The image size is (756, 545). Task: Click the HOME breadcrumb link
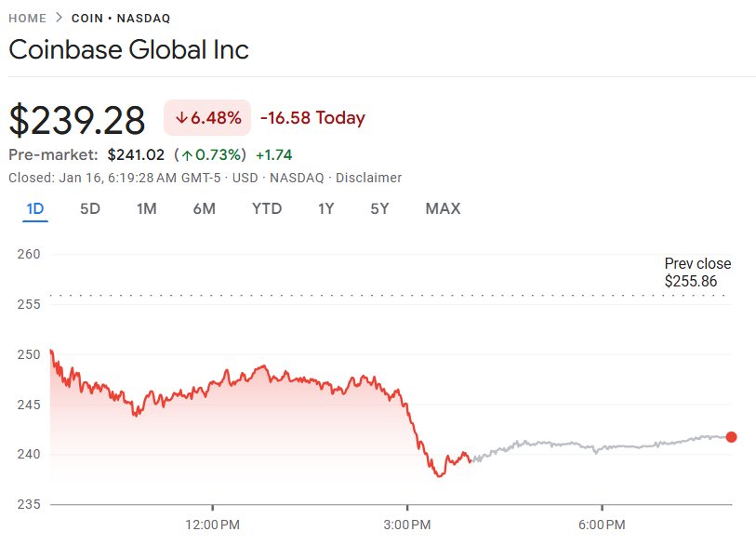click(27, 19)
